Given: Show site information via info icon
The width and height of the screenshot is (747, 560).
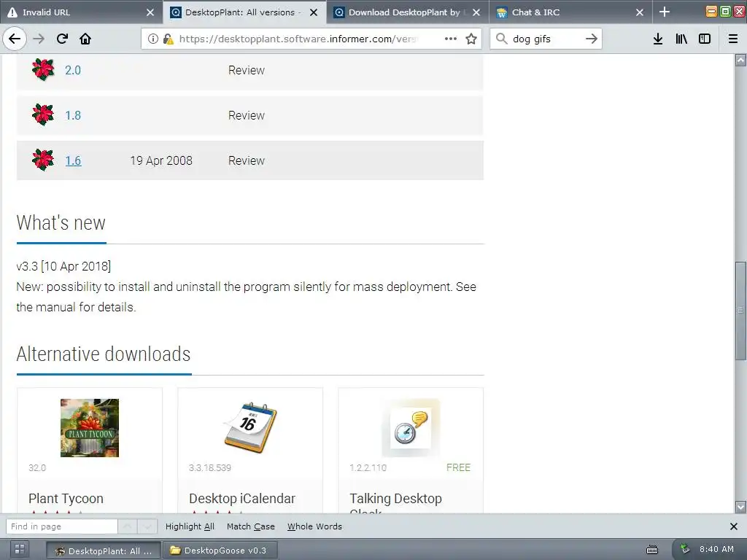Looking at the screenshot, I should coord(153,39).
